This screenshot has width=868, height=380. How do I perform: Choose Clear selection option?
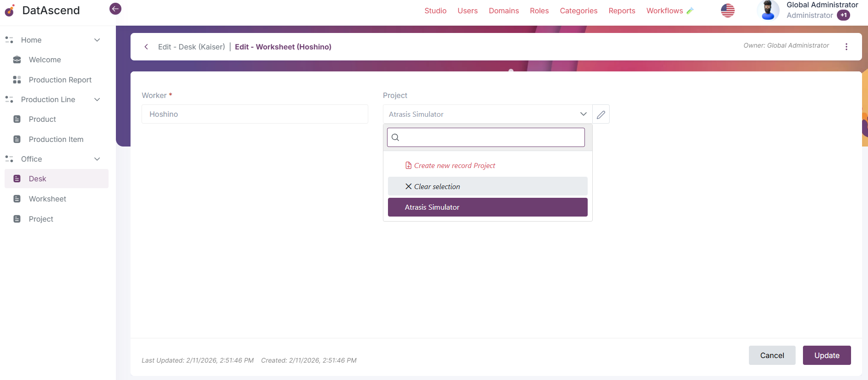point(487,186)
